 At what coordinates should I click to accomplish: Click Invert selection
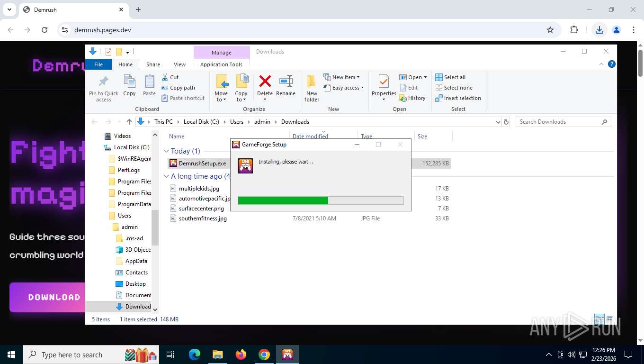pos(458,98)
